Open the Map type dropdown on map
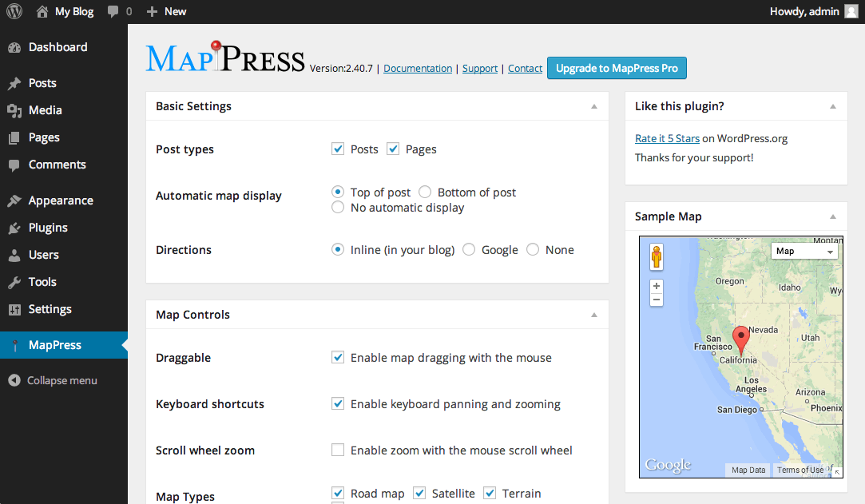The image size is (865, 504). coord(804,251)
